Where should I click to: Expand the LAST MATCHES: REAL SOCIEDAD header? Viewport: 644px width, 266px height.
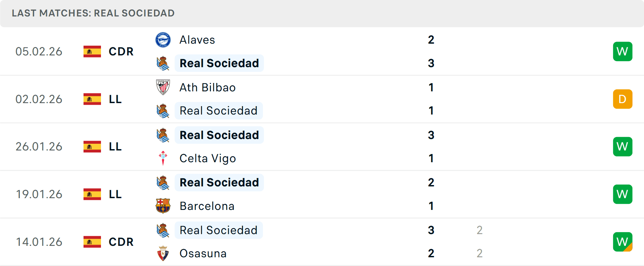tap(93, 13)
